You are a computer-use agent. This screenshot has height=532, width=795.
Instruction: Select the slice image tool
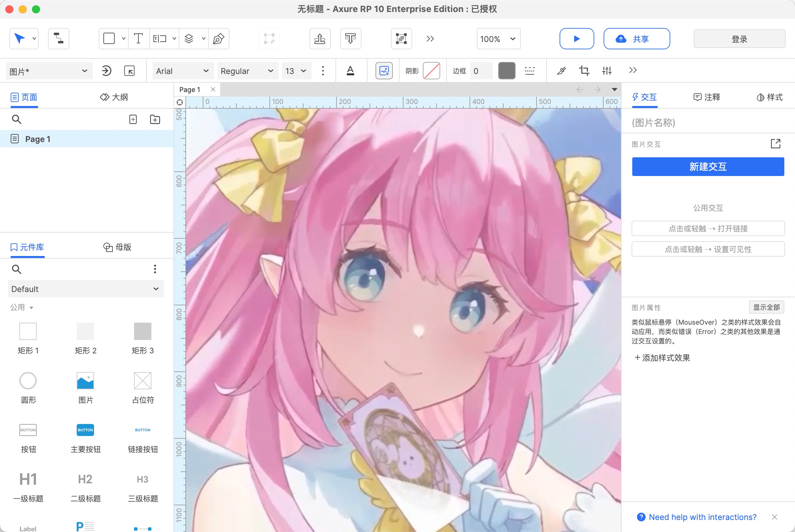pos(561,71)
